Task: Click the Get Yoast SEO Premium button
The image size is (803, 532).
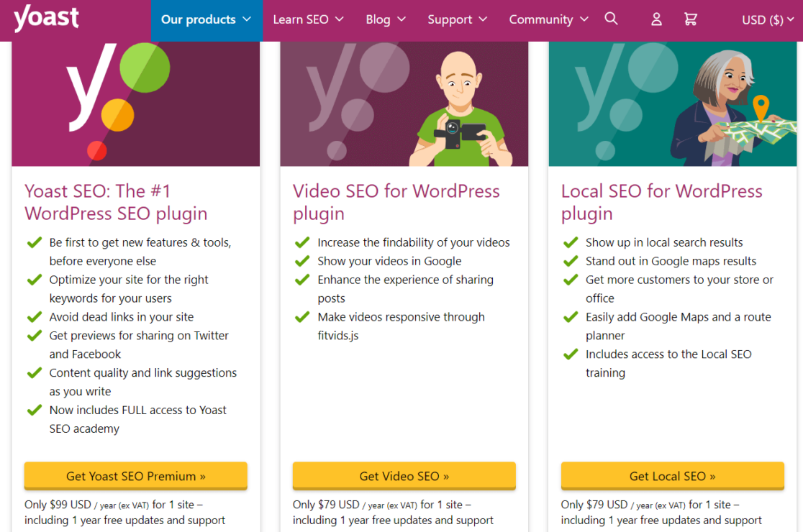Action: click(135, 476)
